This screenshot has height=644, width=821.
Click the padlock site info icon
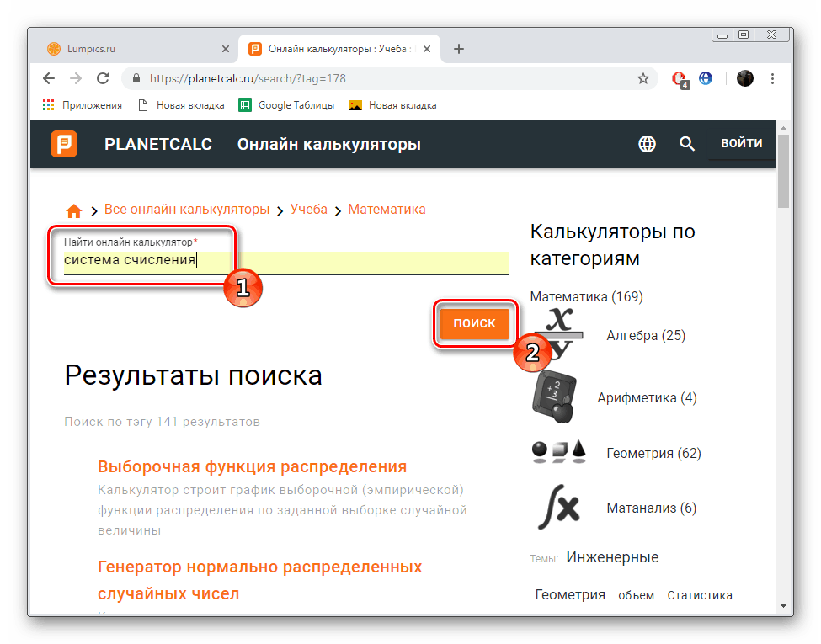[x=136, y=78]
